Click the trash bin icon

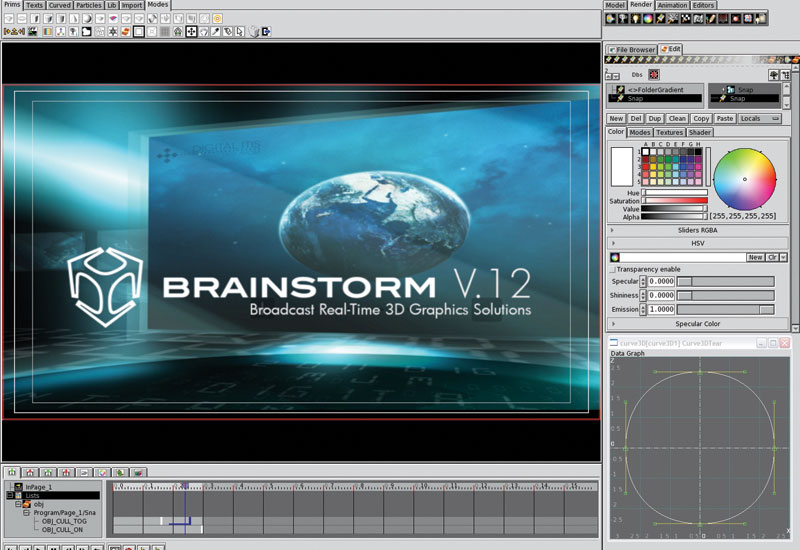pos(254,32)
